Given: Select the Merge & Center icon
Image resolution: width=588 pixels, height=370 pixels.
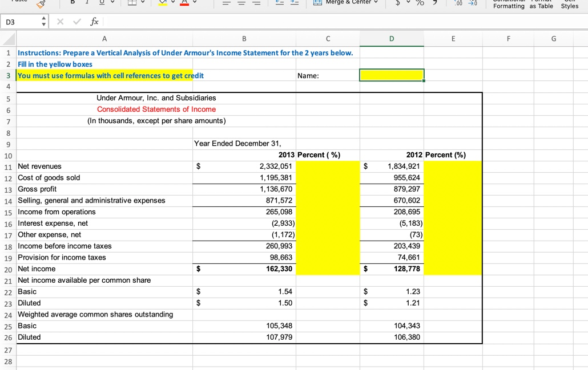Looking at the screenshot, I should 317,3.
